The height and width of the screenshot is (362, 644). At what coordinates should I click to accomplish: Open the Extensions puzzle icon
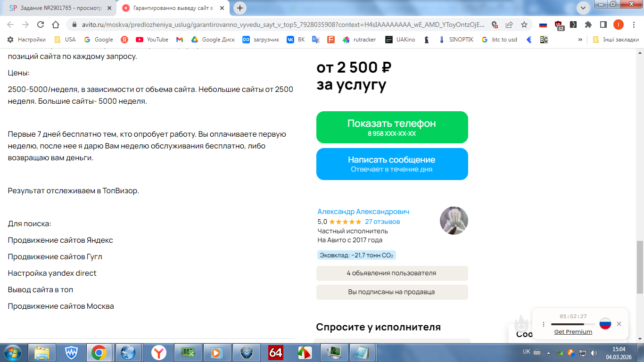coord(588,25)
